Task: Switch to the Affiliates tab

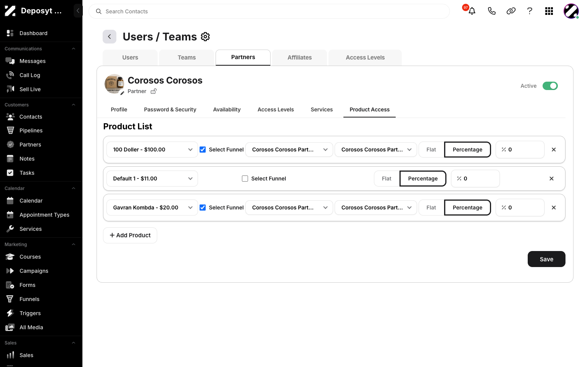Action: tap(300, 58)
